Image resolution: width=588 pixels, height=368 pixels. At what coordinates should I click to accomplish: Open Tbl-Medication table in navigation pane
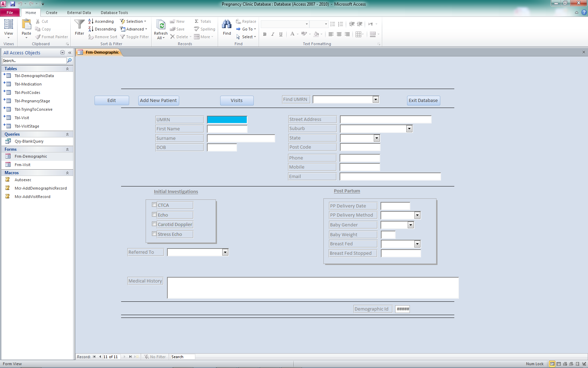coord(28,84)
